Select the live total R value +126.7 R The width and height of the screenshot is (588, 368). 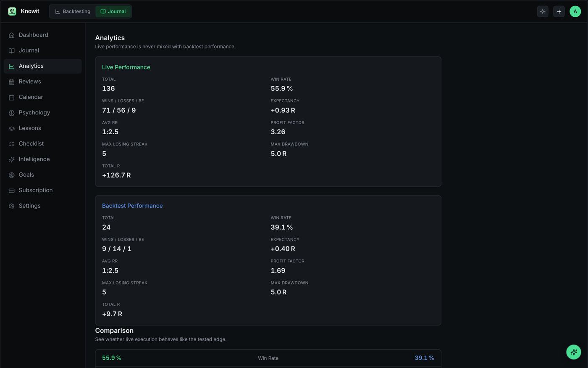point(116,175)
